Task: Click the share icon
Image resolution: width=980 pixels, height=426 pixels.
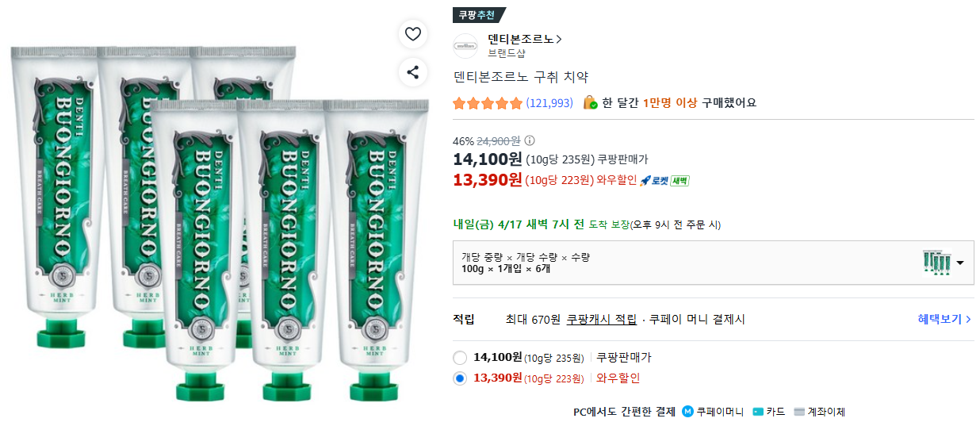Action: pyautogui.click(x=412, y=73)
